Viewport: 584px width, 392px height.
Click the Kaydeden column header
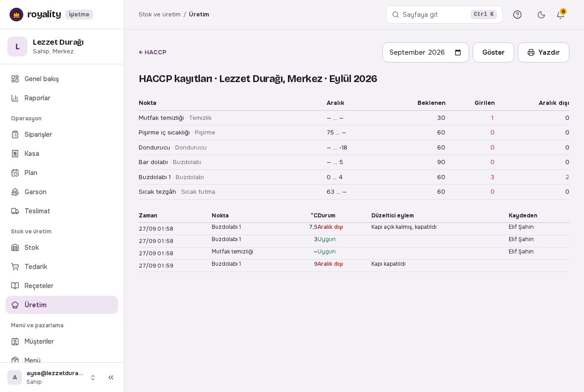click(x=523, y=216)
